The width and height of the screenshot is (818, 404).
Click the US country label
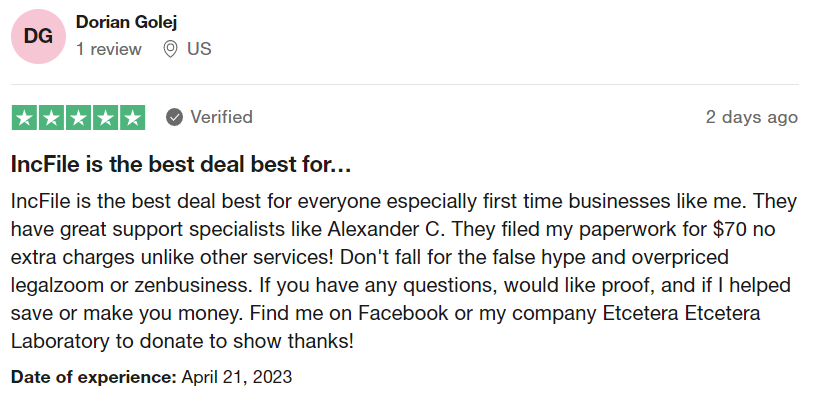(x=199, y=49)
